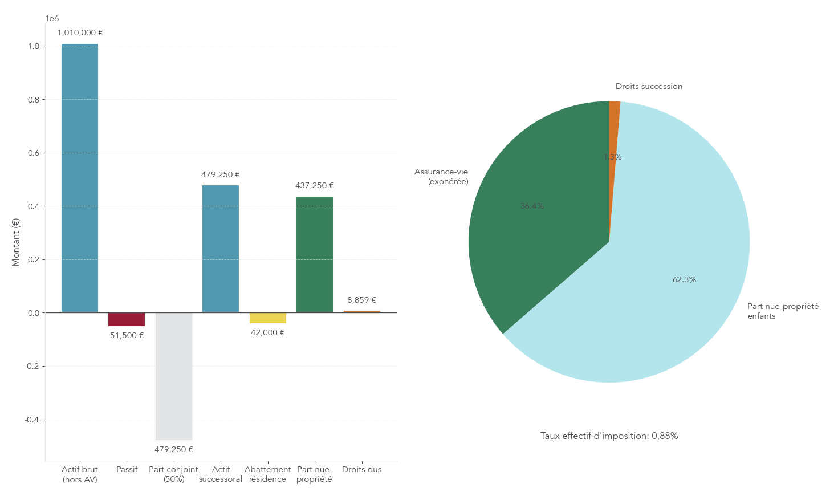Select the 62.3% percentage label
This screenshot has width=838, height=504.
click(x=684, y=280)
